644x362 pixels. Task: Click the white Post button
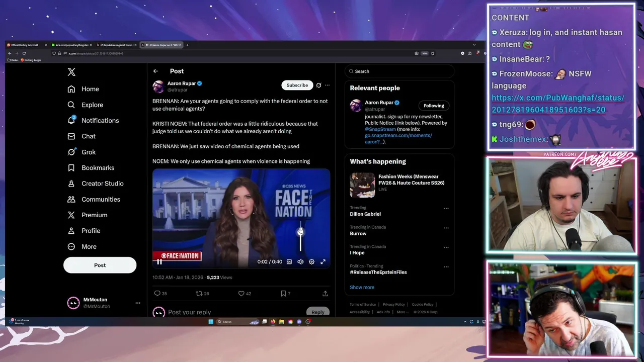pyautogui.click(x=100, y=265)
